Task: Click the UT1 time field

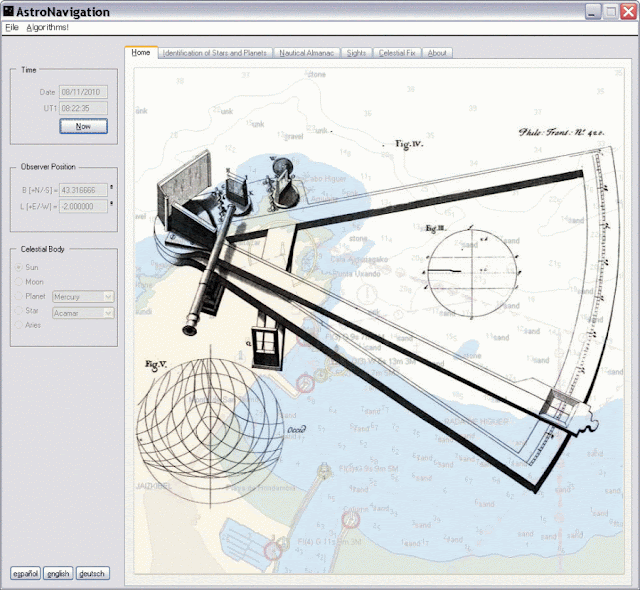Action: click(83, 109)
